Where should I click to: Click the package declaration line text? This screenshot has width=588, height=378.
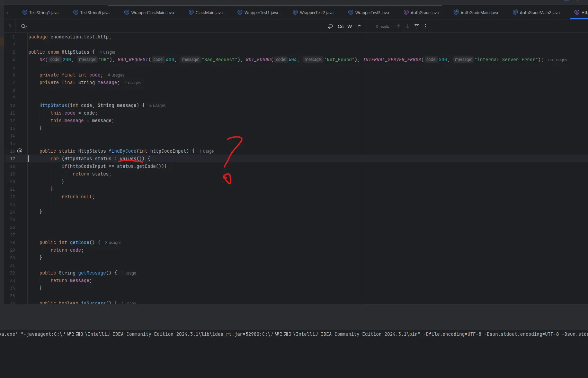tap(70, 37)
